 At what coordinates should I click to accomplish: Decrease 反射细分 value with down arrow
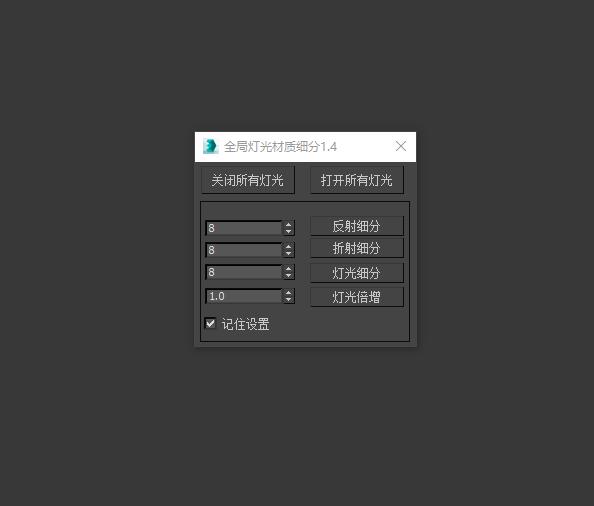289,231
